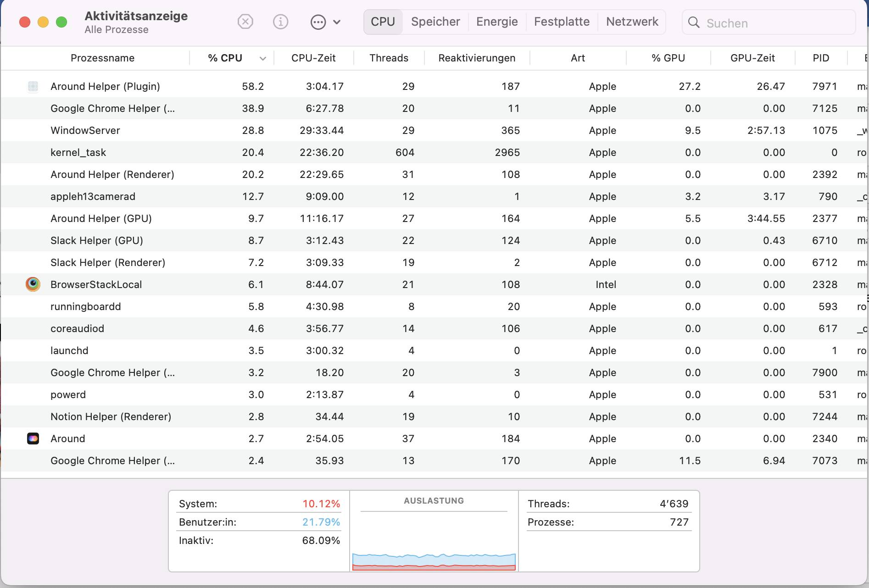Click the yellow minimize window button
869x588 pixels.
point(43,22)
